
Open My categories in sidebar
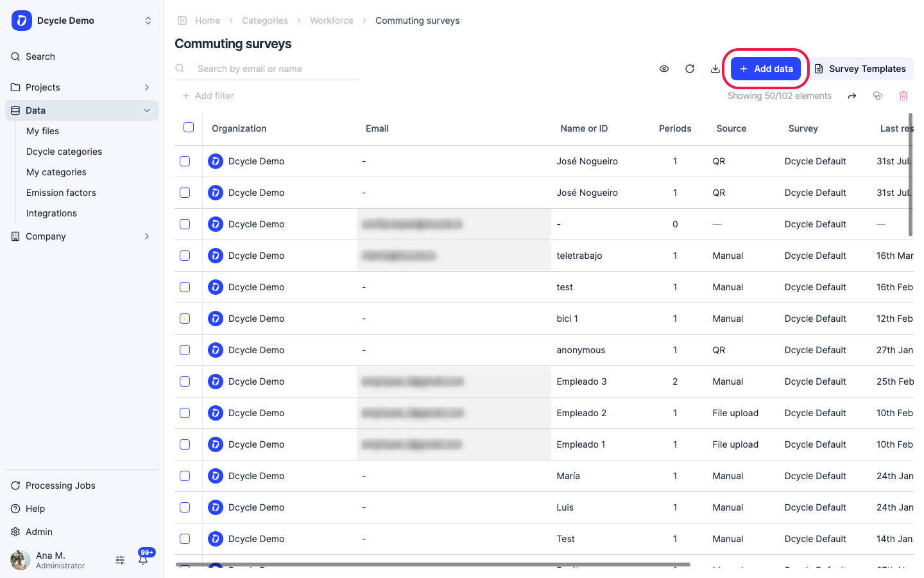click(x=56, y=172)
